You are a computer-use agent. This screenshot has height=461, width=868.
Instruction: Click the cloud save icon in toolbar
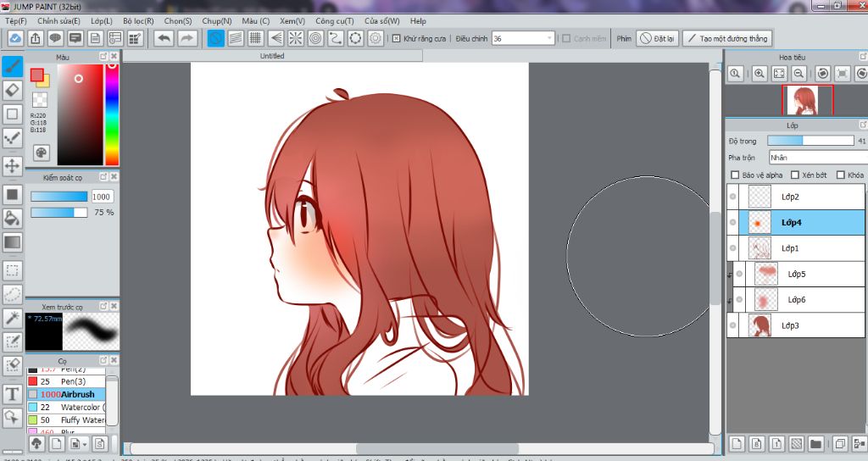(x=15, y=39)
